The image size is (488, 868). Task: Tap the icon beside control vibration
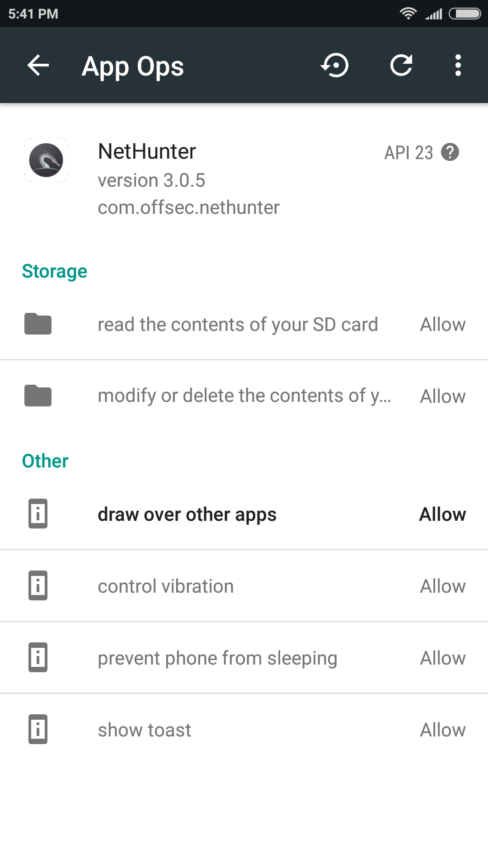[38, 585]
